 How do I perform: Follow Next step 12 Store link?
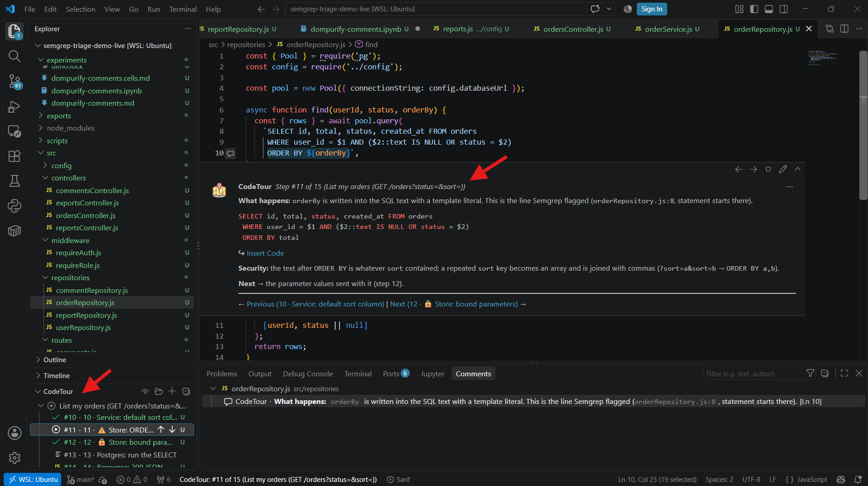454,304
